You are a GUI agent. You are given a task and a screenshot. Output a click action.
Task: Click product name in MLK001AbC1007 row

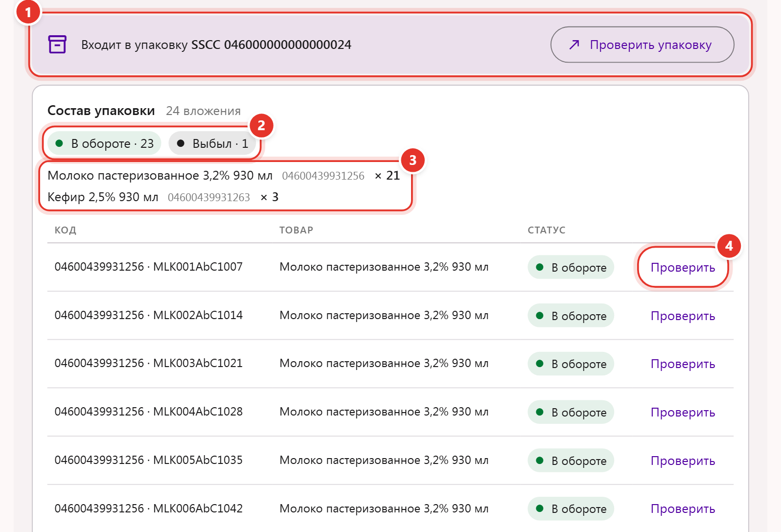pyautogui.click(x=384, y=267)
